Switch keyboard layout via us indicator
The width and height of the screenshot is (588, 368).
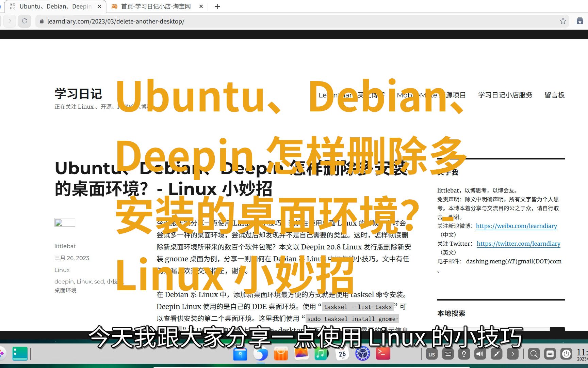[x=431, y=354]
